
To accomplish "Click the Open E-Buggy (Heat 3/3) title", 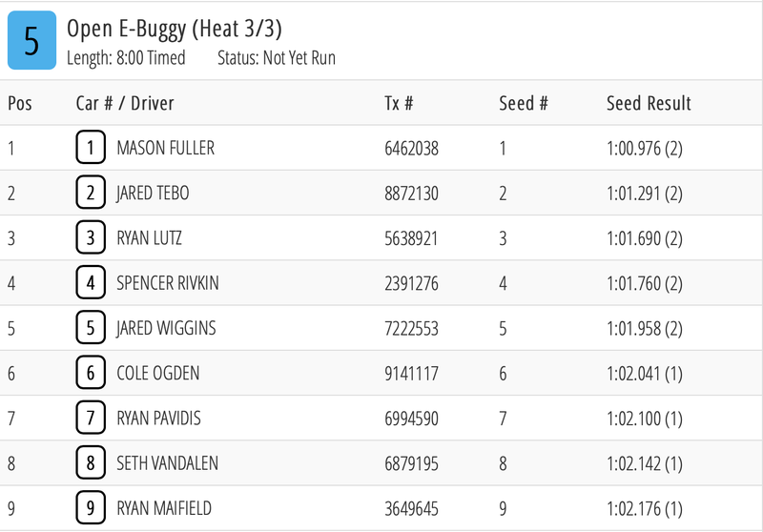I will coord(175,29).
